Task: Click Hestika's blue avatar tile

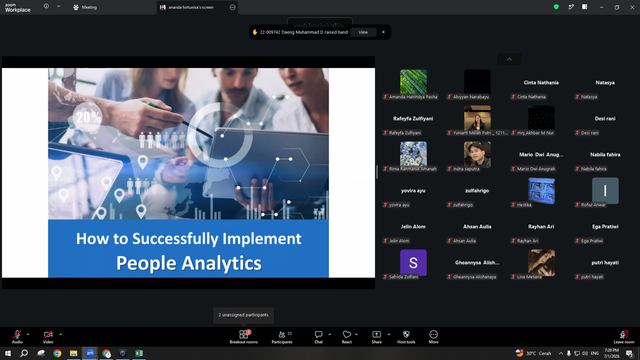Action: pyautogui.click(x=541, y=191)
